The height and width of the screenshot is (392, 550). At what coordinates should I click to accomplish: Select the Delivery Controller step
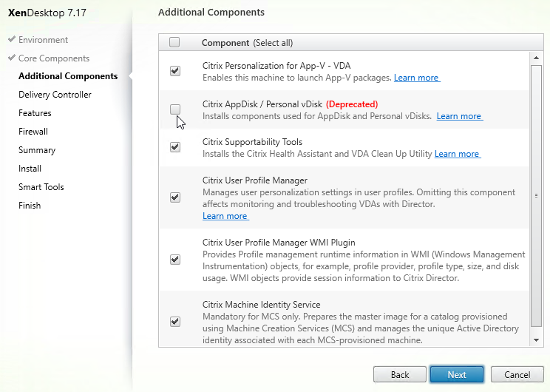pos(55,95)
